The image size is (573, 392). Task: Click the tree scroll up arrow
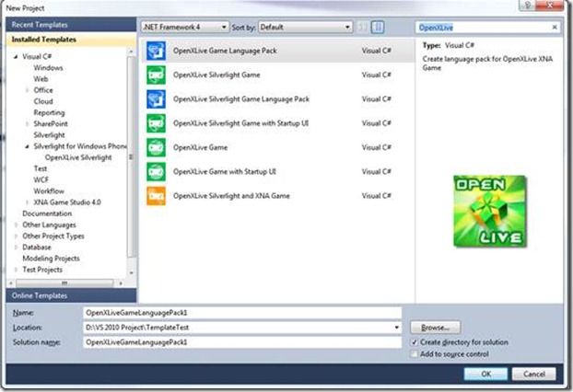click(131, 52)
